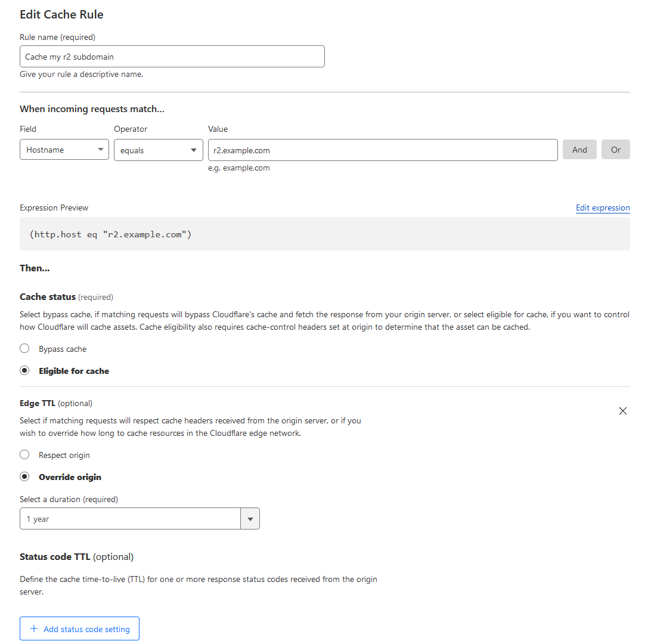Select the Bypass cache option
Viewport: 651px width, 644px height.
24,348
